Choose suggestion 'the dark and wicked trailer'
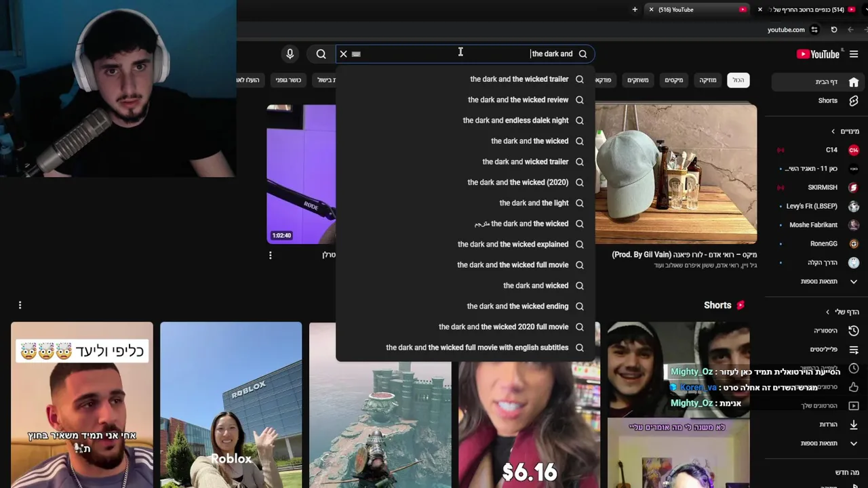 click(465, 162)
